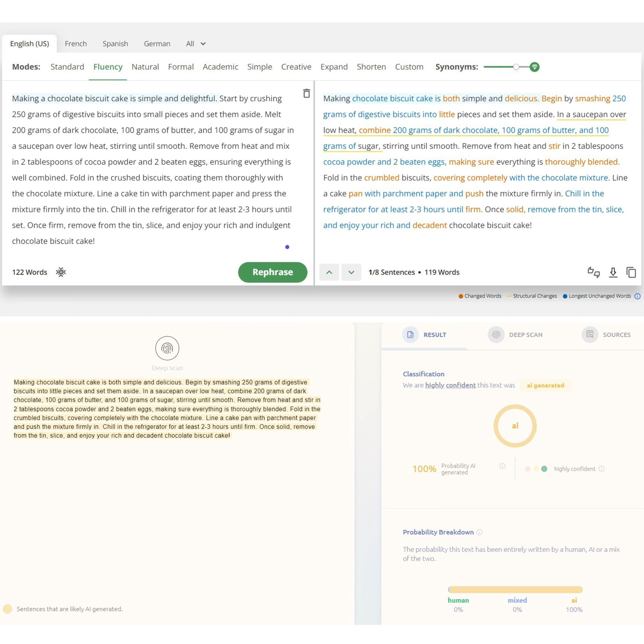
Task: Click the snowflake freeze words icon
Action: (x=61, y=272)
